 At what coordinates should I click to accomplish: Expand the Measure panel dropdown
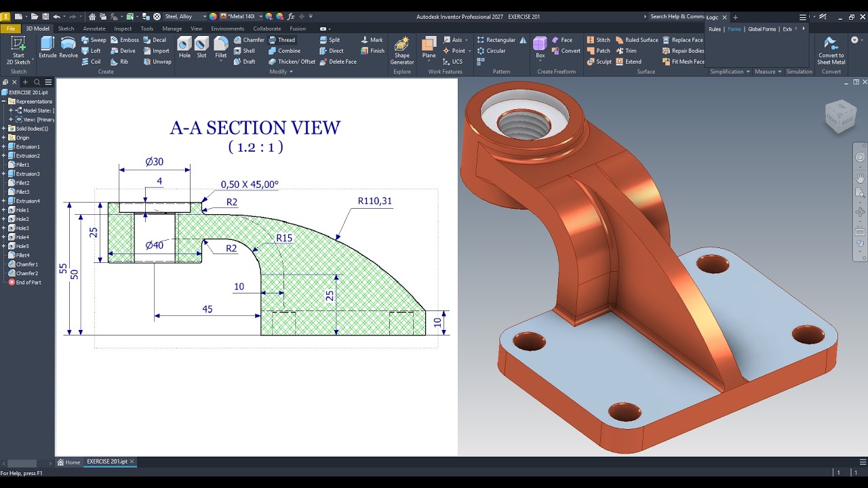(x=768, y=71)
